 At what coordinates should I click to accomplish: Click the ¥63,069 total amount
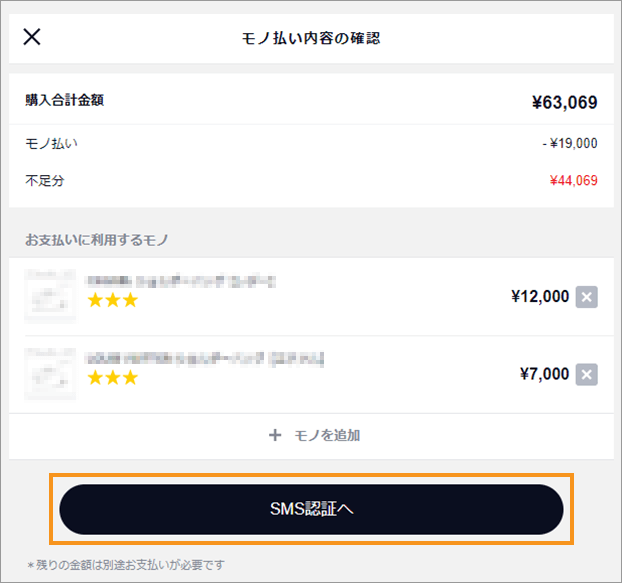[564, 102]
